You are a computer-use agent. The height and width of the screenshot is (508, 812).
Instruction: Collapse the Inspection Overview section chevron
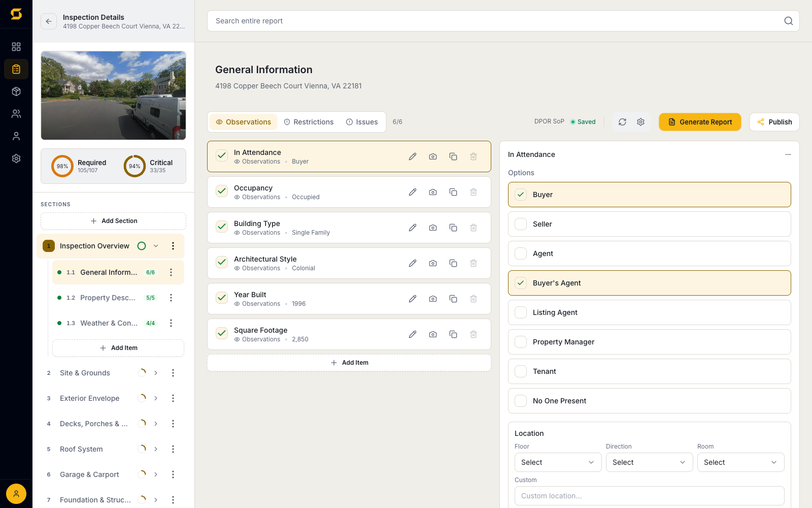[156, 246]
